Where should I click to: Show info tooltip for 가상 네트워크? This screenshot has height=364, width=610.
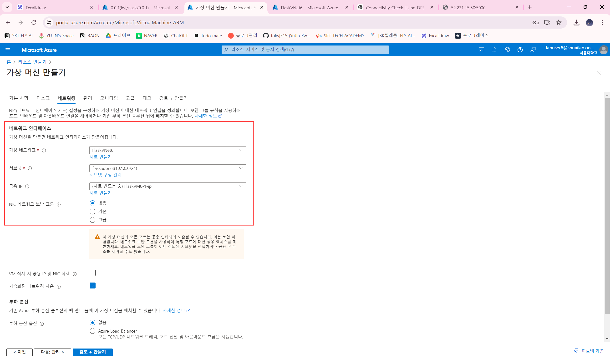[x=44, y=150]
